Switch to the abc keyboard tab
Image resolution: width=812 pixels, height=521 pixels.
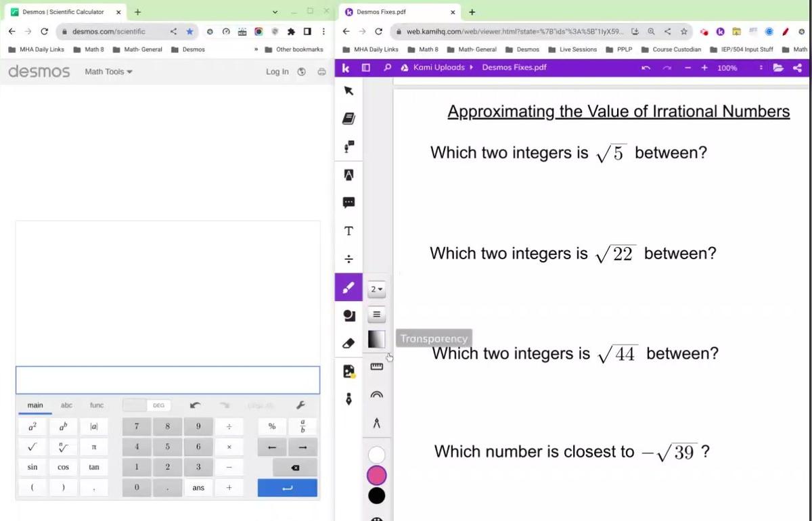coord(66,405)
